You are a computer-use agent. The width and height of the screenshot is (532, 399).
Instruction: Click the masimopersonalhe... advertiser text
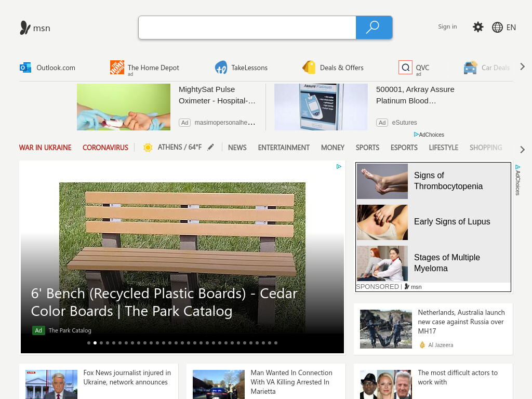(224, 123)
